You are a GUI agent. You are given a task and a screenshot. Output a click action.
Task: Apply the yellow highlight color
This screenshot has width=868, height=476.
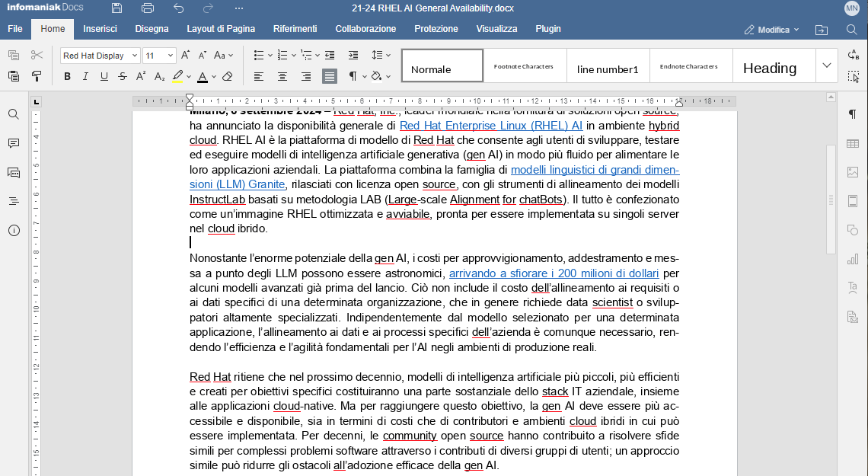177,76
